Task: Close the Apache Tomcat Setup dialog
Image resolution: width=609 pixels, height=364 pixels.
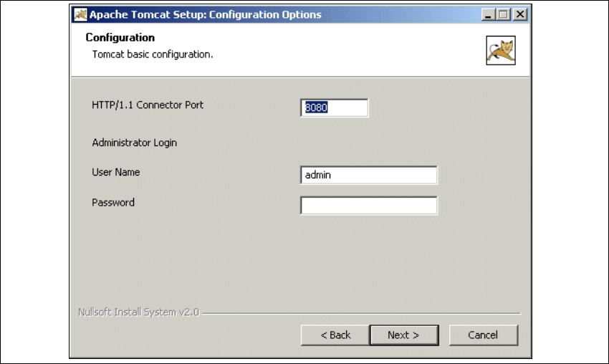Action: tap(519, 14)
